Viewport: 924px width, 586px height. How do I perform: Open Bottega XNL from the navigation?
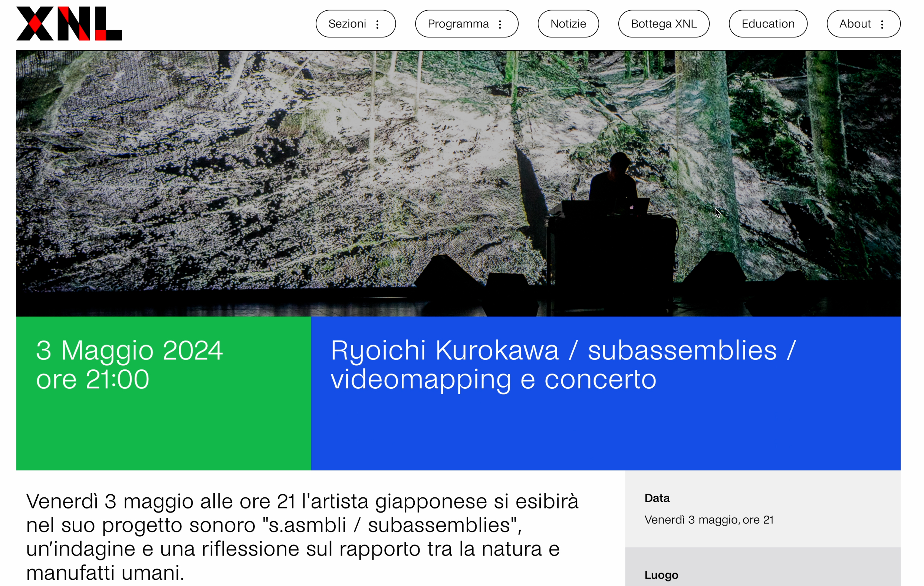[664, 24]
